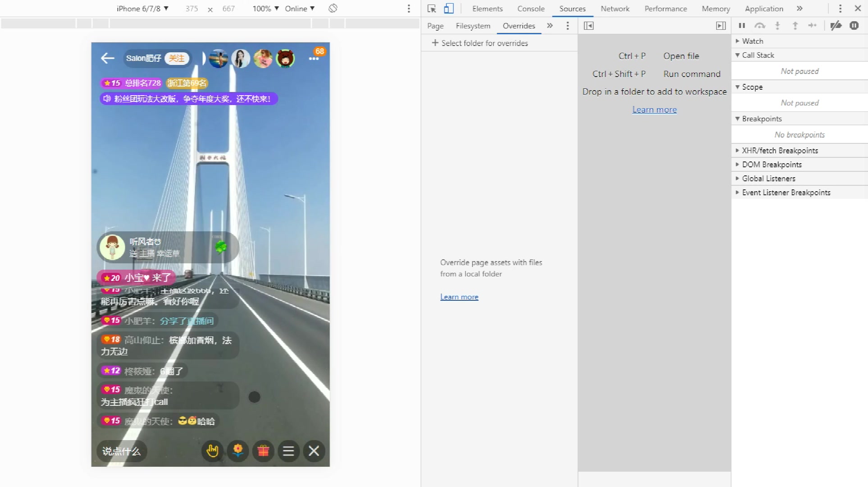The height and width of the screenshot is (487, 868).
Task: Expand the Scope section
Action: tap(738, 87)
